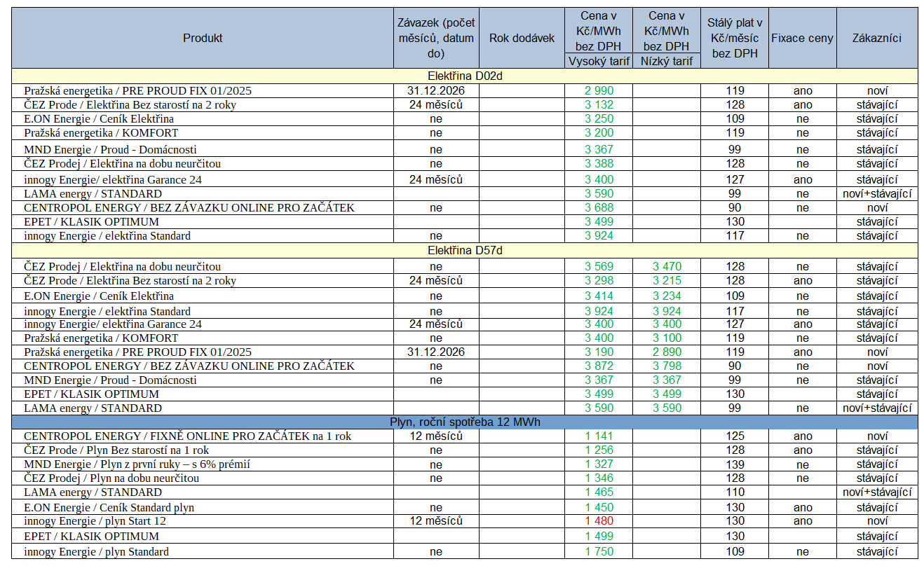Click '12 měsíců' in the CENTROPOL FIXNĚ ONLINE row

pyautogui.click(x=436, y=436)
